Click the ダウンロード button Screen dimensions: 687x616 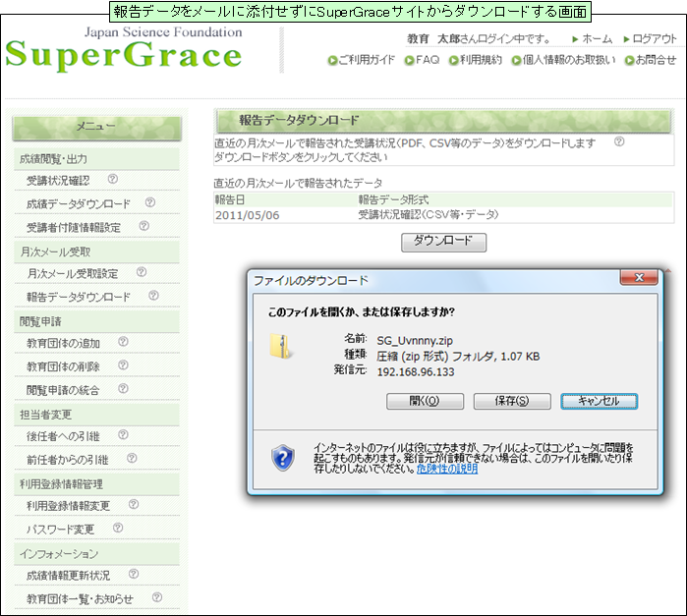[x=443, y=243]
